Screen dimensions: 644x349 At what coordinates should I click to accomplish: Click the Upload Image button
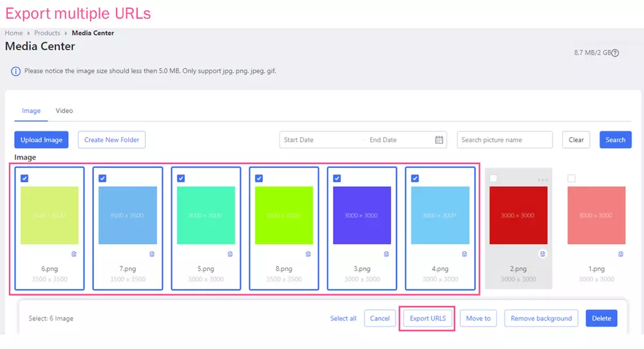coord(41,140)
